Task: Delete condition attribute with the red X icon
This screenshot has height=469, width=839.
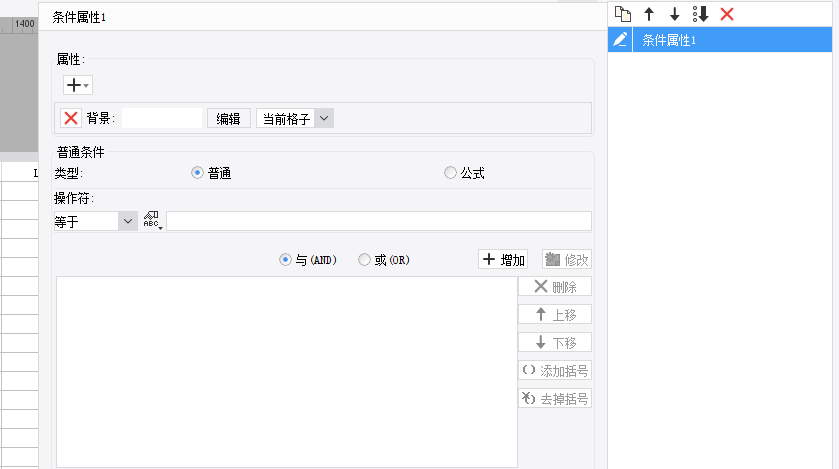Action: pos(727,14)
